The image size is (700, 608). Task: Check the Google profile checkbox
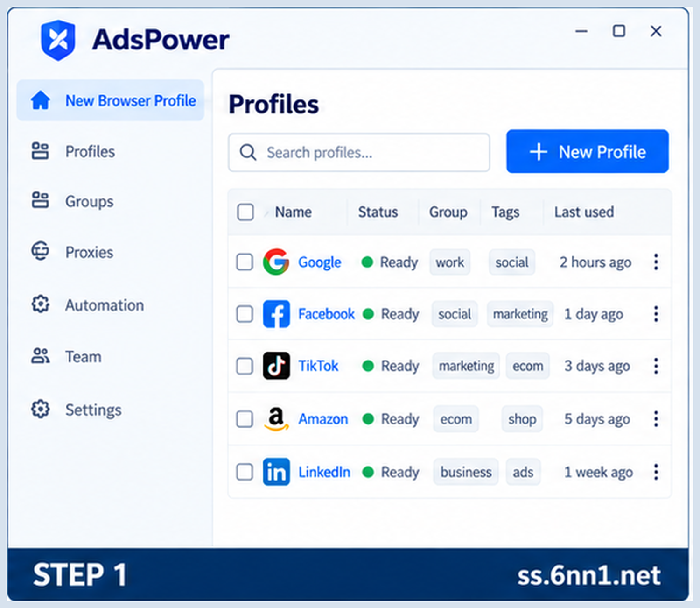pos(245,262)
